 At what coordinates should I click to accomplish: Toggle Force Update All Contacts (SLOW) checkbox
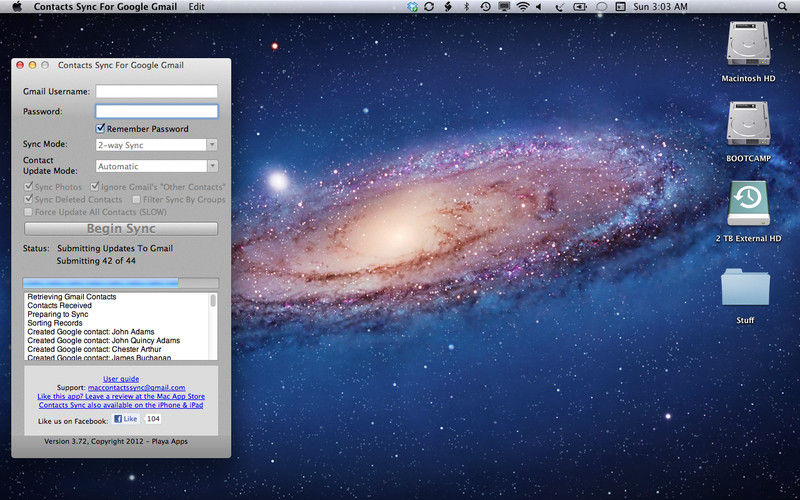click(x=28, y=212)
